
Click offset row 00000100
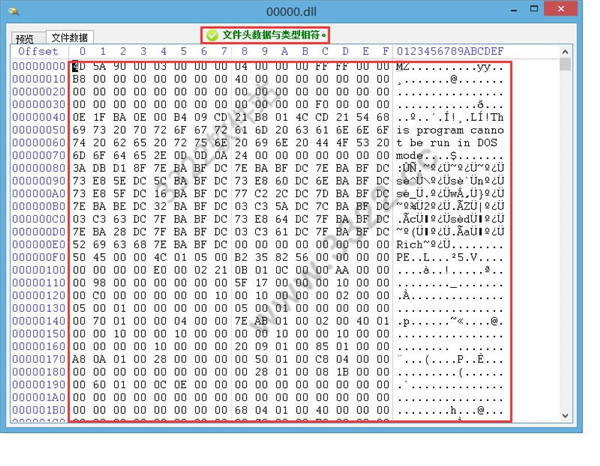39,270
